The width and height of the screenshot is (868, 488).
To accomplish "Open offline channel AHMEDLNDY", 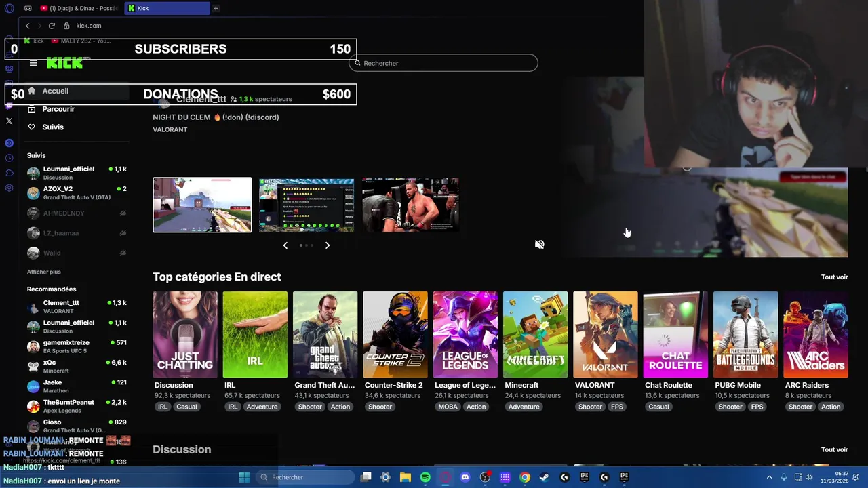I will (x=77, y=213).
